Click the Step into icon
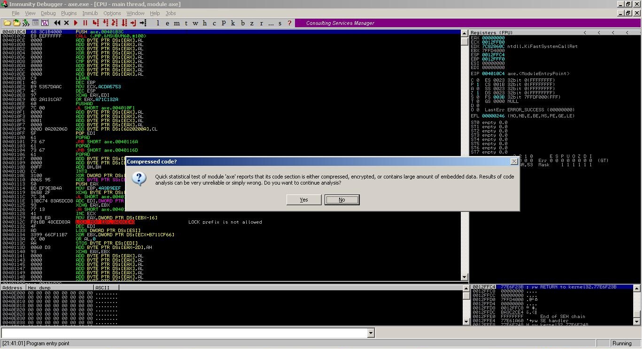The width and height of the screenshot is (644, 349). click(95, 23)
